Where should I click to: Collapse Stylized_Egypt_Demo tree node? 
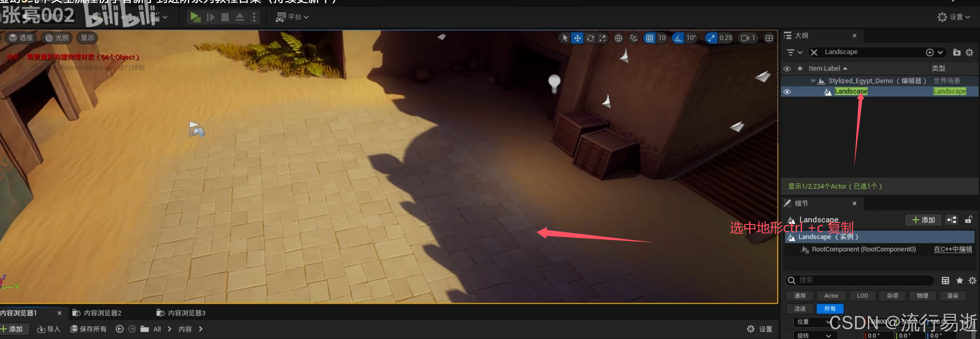point(813,81)
